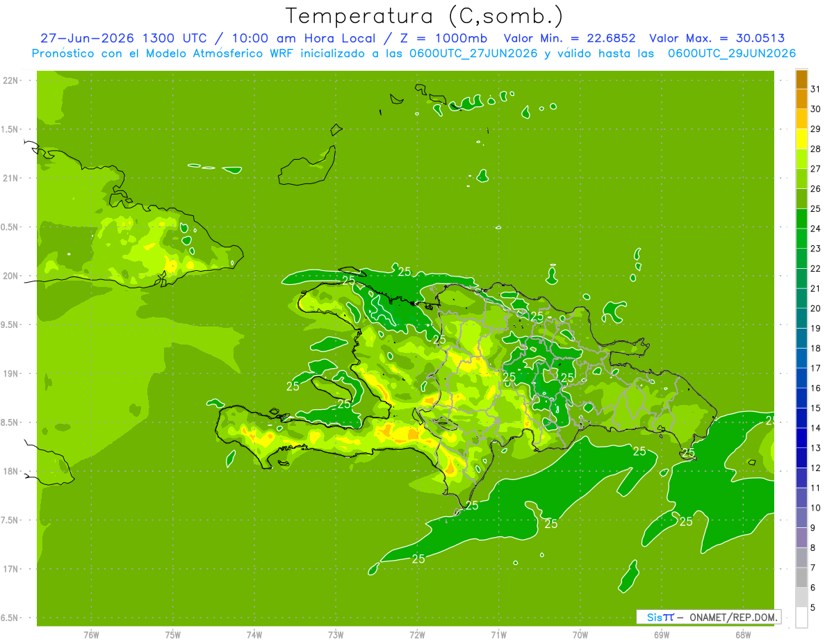Click legend value 26
Screen dimensions: 834x644
[816, 189]
